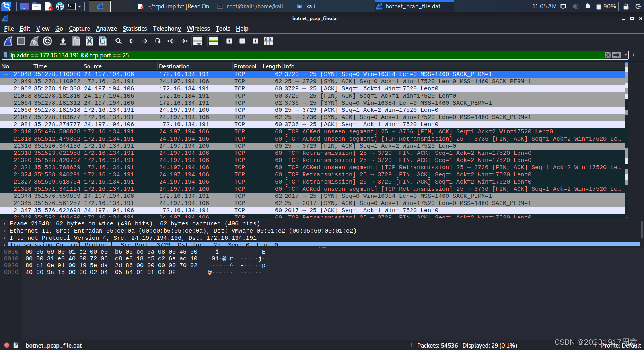Close this capture file icon
Screen dimensions: 644x350
tap(89, 41)
